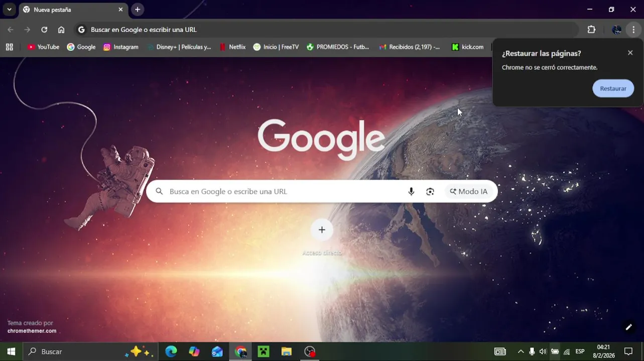Open chromethemer.com theme credit link
Image resolution: width=644 pixels, height=361 pixels.
[32, 331]
